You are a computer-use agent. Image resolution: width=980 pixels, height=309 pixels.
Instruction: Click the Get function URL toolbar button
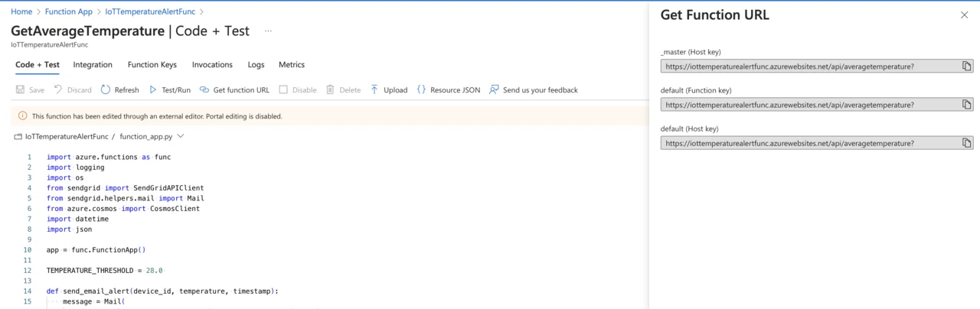tap(234, 90)
